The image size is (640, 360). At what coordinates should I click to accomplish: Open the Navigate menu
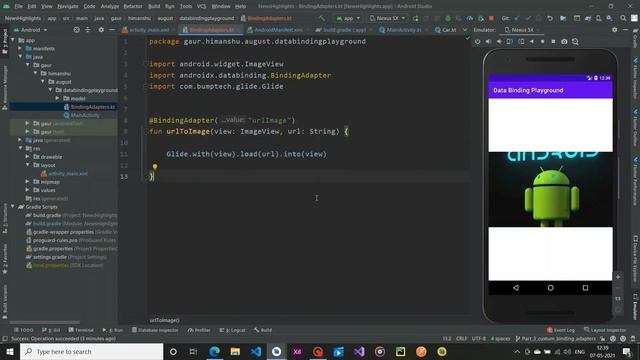pos(68,6)
